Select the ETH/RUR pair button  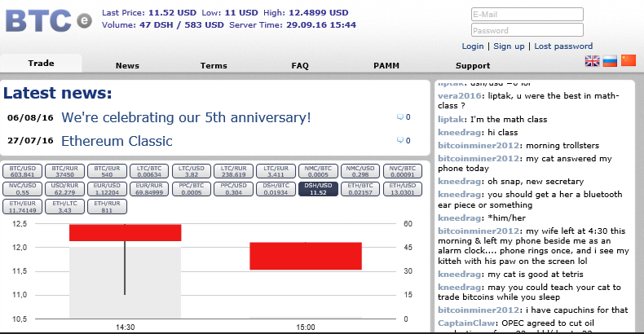point(107,207)
